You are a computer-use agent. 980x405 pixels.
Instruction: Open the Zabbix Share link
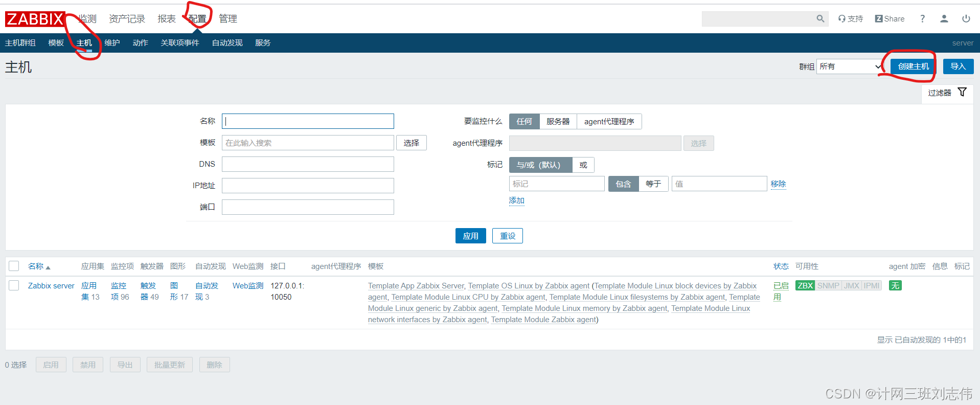pyautogui.click(x=890, y=19)
